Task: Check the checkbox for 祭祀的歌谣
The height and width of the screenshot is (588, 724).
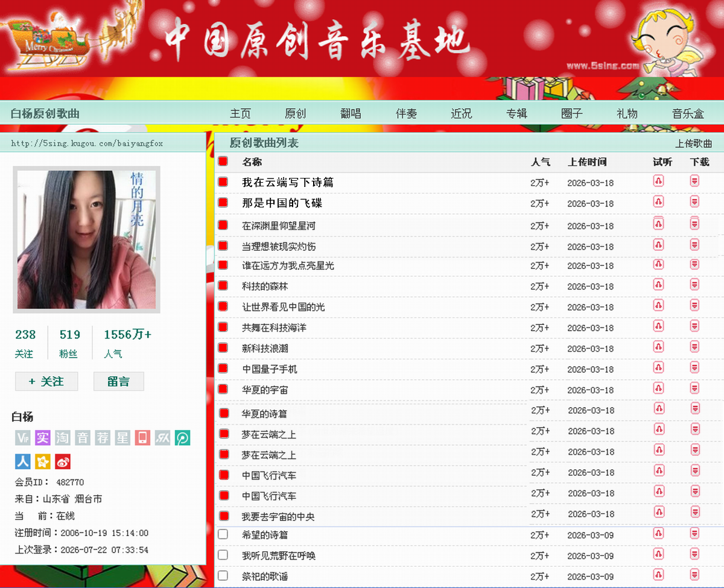Action: pos(223,575)
